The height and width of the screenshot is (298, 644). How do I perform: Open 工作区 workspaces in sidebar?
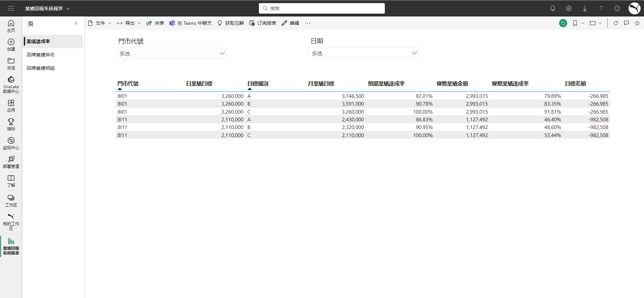(x=11, y=200)
